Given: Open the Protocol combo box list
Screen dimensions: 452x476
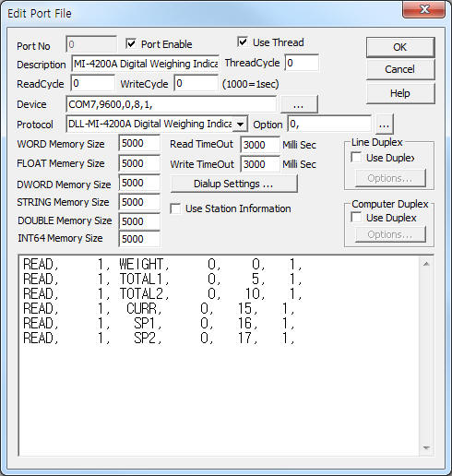Looking at the screenshot, I should [x=157, y=125].
